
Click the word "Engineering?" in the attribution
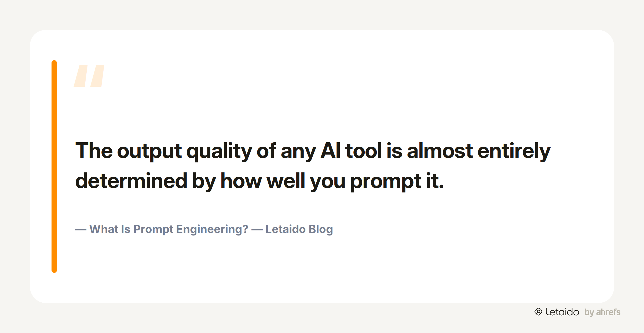pos(212,230)
